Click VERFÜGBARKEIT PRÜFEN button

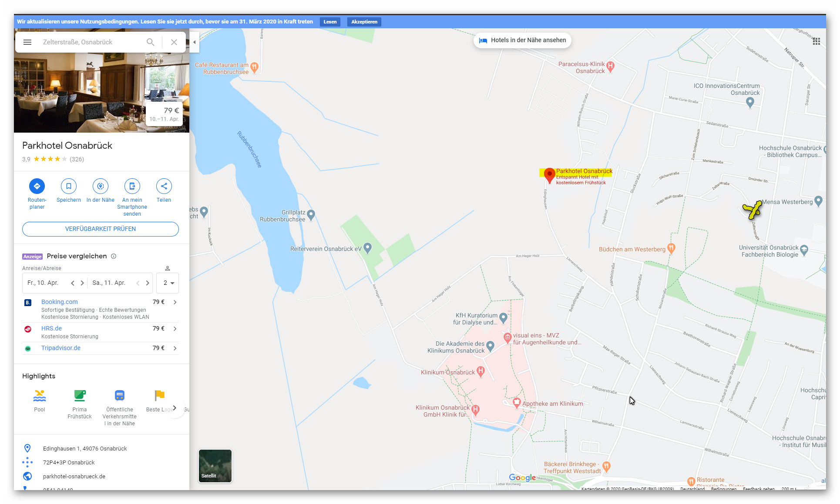(101, 229)
